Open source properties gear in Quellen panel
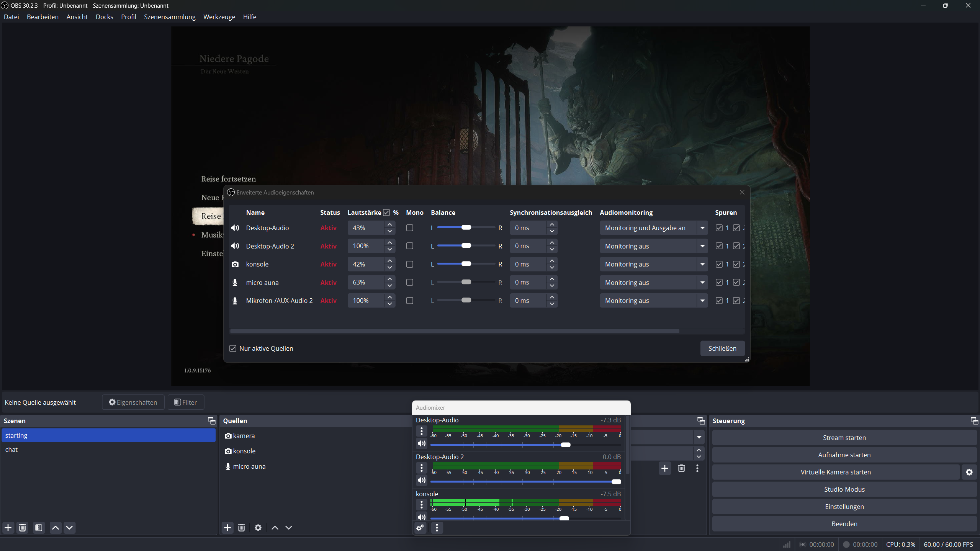Screen dimensions: 980x551 pyautogui.click(x=258, y=528)
